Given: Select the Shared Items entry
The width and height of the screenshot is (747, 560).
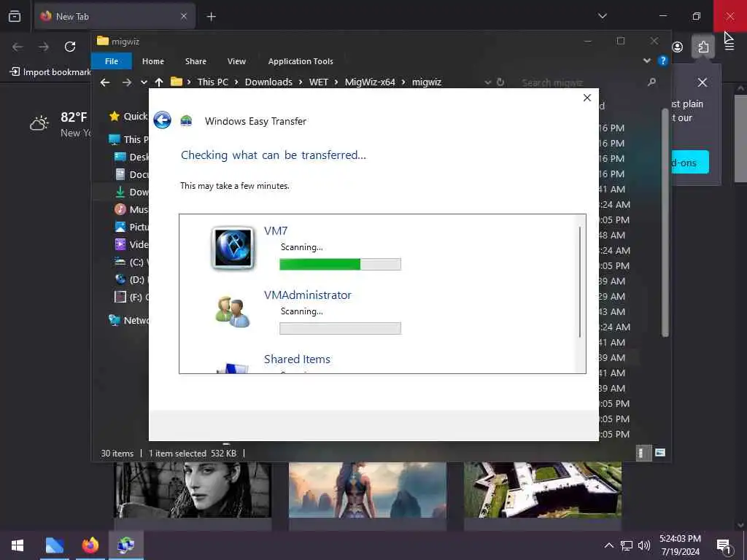Looking at the screenshot, I should (298, 359).
